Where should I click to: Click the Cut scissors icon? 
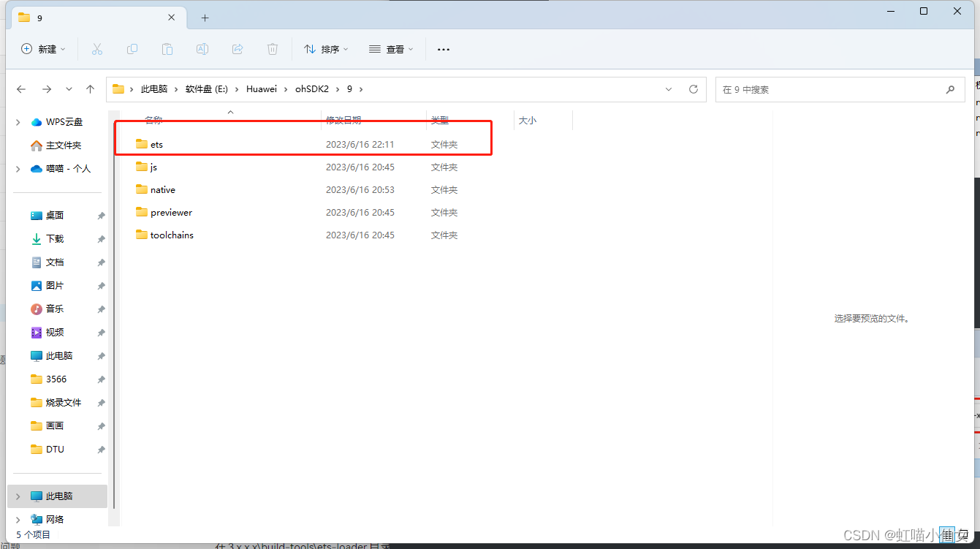pos(97,49)
